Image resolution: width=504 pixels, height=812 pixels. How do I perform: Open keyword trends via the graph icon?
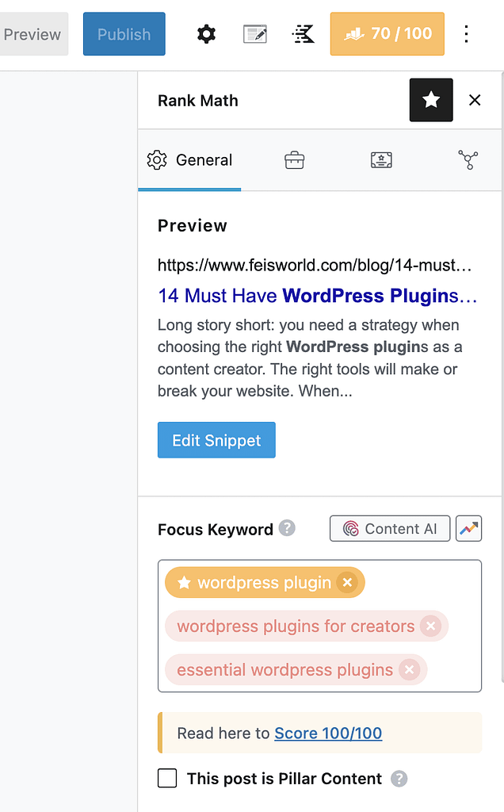tap(468, 528)
